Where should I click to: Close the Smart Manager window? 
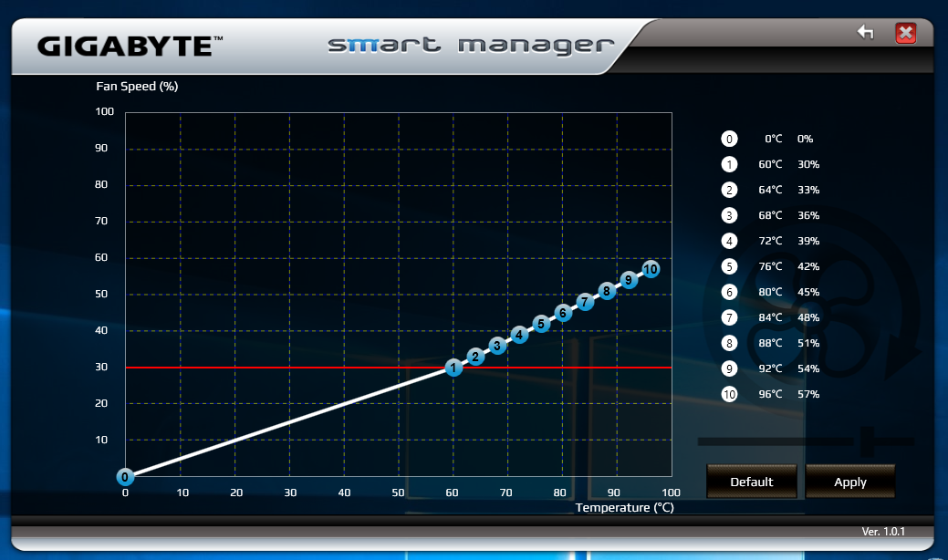tap(906, 33)
